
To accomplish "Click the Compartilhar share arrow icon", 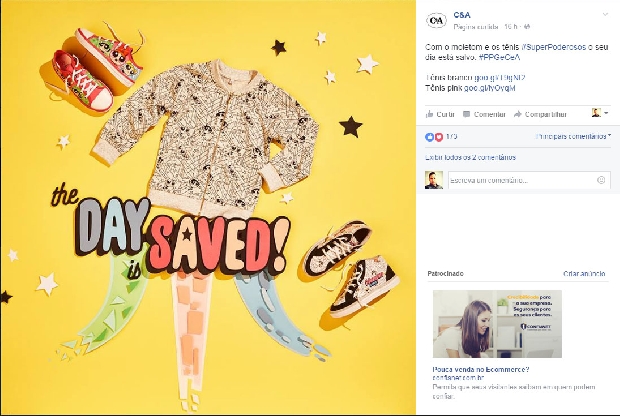I will [518, 114].
